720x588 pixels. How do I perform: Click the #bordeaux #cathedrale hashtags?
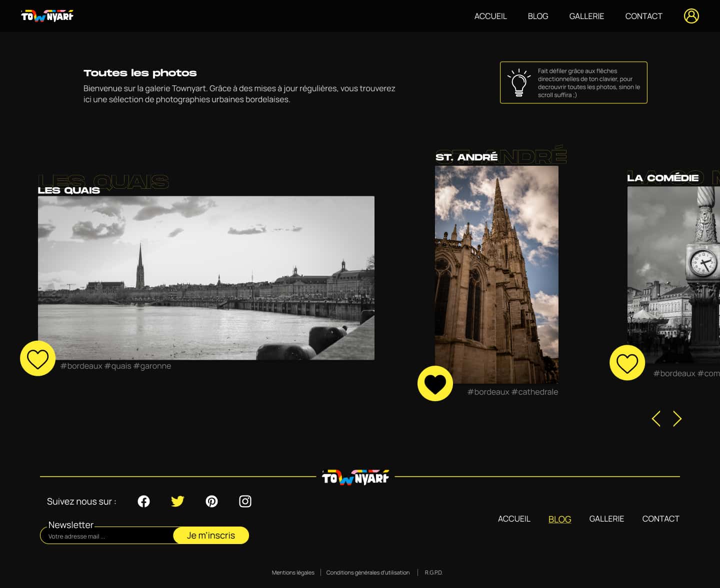coord(512,392)
